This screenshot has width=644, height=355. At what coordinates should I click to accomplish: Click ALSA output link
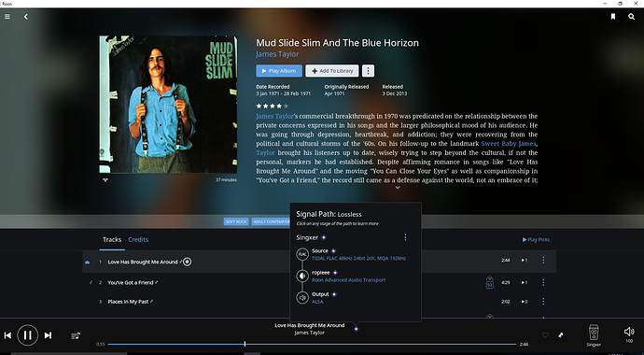[x=317, y=302]
